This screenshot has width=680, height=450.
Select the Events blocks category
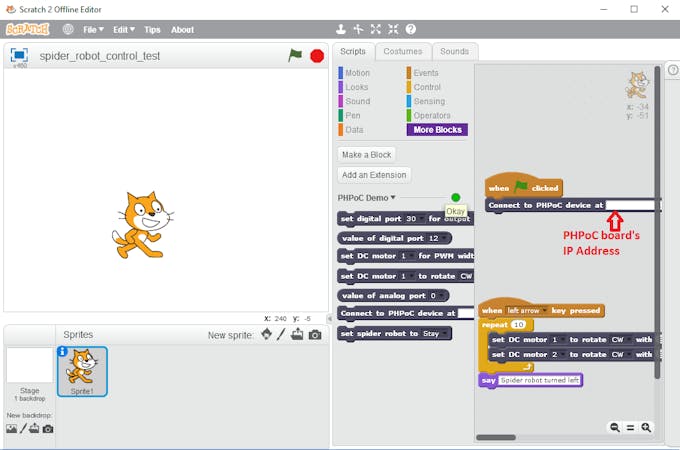[x=423, y=73]
